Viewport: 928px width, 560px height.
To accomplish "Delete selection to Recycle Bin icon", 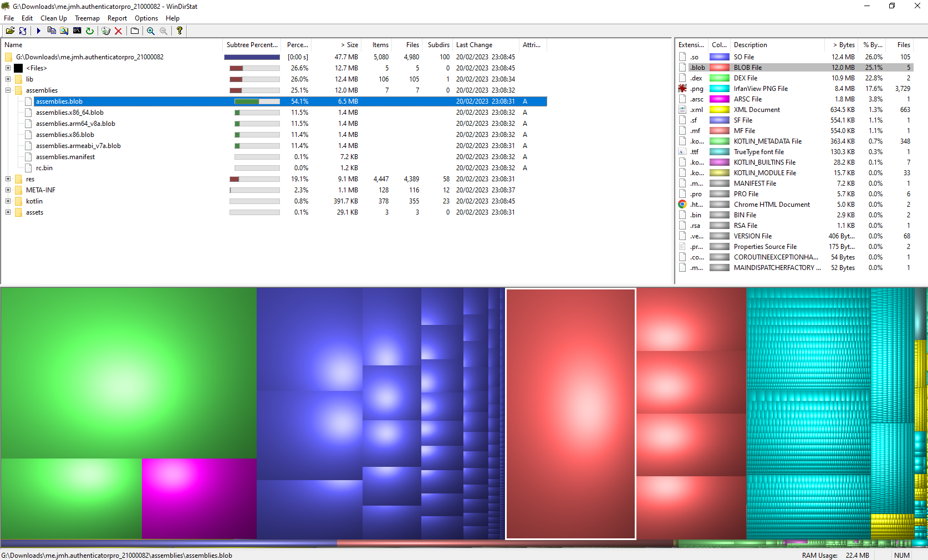I will pyautogui.click(x=106, y=31).
